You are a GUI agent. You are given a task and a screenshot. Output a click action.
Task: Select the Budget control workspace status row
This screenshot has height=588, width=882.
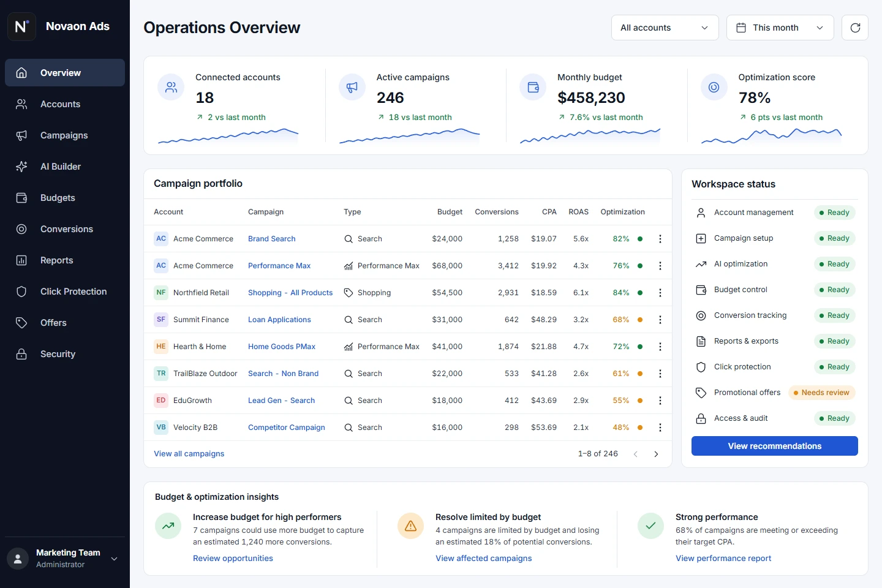[775, 290]
